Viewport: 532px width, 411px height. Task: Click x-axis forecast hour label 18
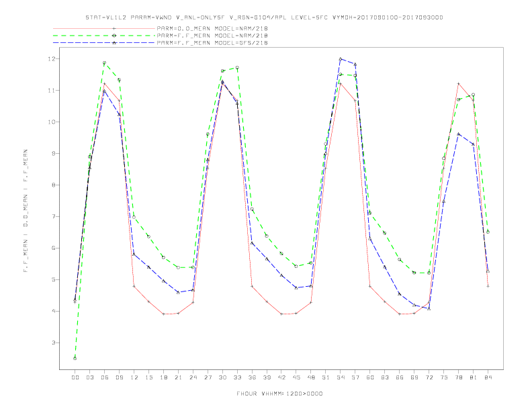point(163,377)
